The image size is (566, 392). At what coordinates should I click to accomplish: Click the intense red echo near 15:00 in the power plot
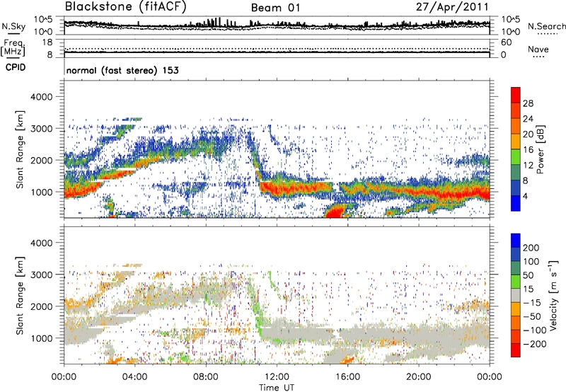click(335, 211)
